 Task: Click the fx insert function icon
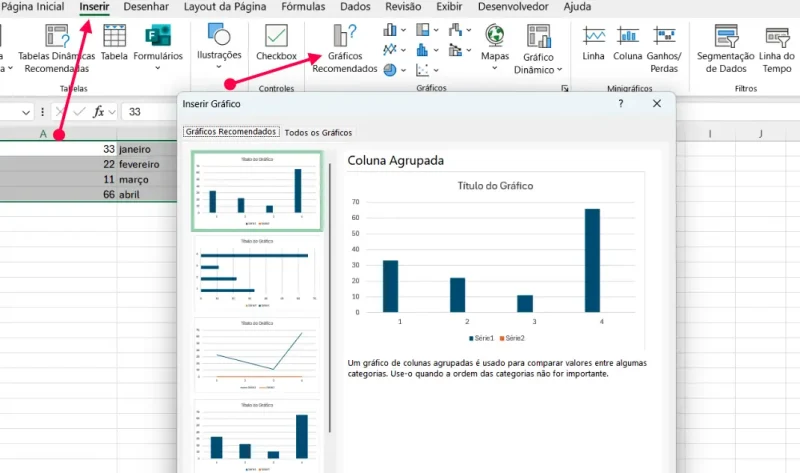(98, 111)
